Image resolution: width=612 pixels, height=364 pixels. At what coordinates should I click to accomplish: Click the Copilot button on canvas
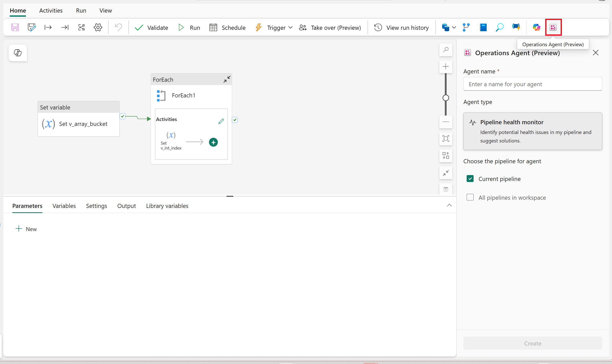tap(18, 53)
